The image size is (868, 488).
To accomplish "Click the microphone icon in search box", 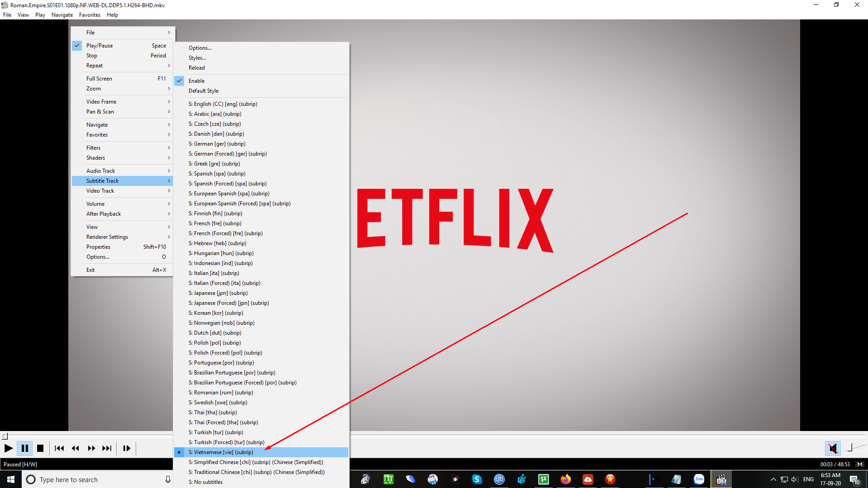I will coord(168,479).
